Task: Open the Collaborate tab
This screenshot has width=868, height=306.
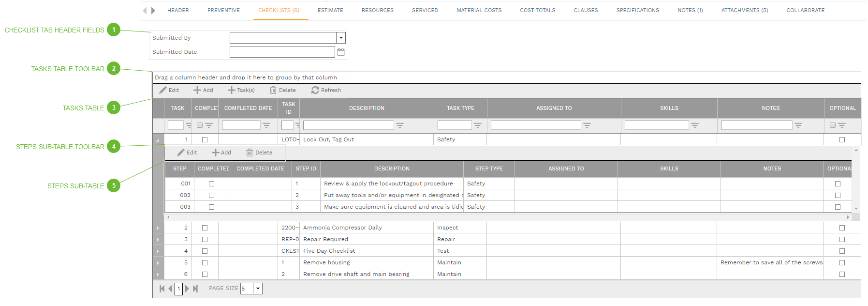Action: click(x=806, y=10)
